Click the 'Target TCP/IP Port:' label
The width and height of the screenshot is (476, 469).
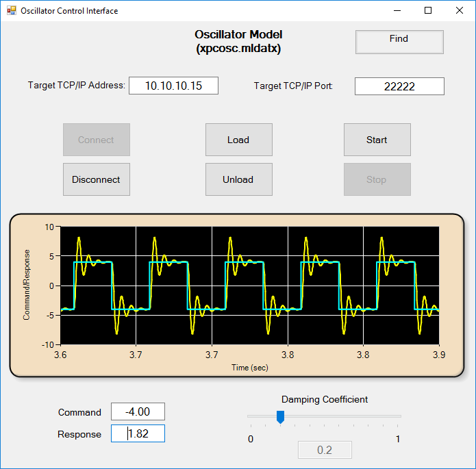pyautogui.click(x=293, y=86)
